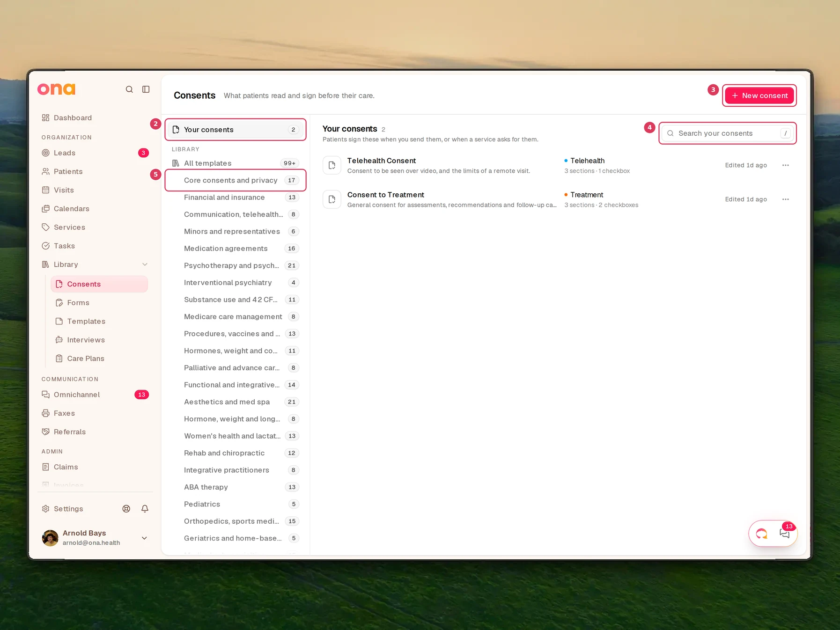Screen dimensions: 840x630
Task: Open Templates under Library
Action: click(99, 322)
